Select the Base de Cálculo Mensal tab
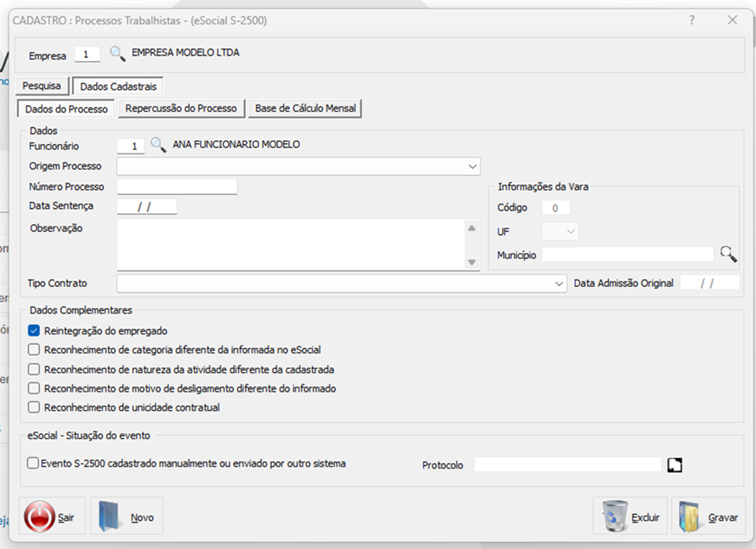 point(306,109)
